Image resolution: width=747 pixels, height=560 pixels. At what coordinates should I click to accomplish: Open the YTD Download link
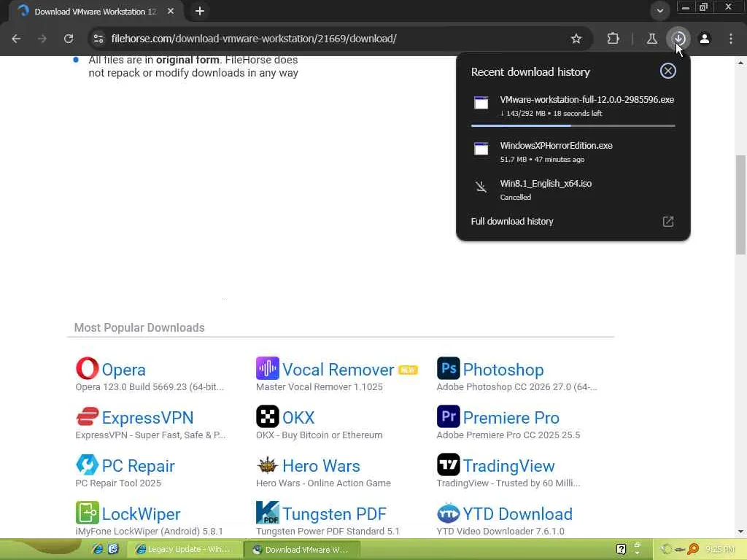[x=517, y=514]
